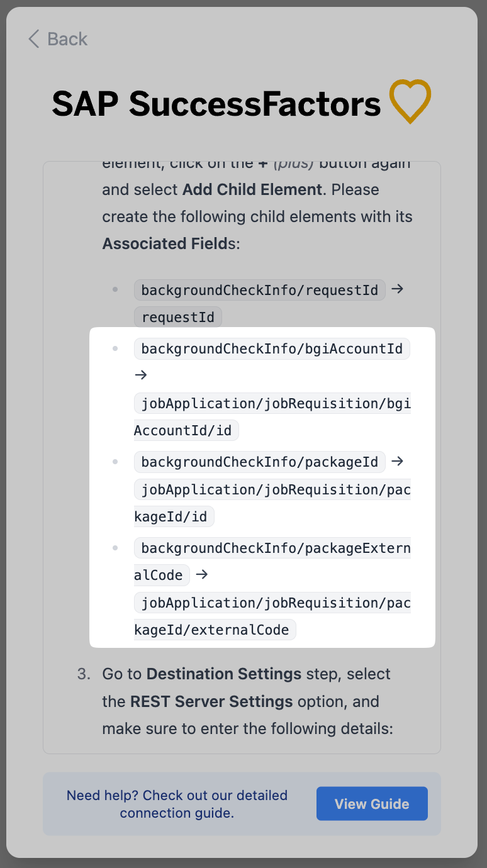487x868 pixels.
Task: Click arrow after backgroundCheckInfo/requestId
Action: point(397,289)
